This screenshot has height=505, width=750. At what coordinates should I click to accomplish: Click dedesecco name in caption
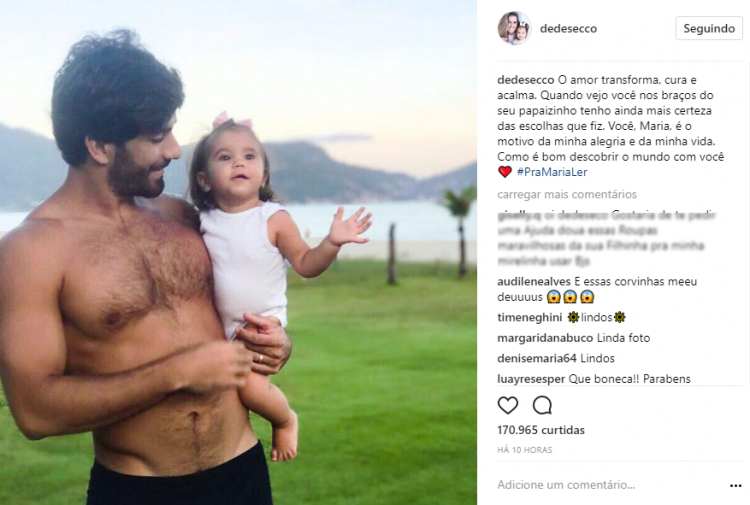(x=526, y=80)
